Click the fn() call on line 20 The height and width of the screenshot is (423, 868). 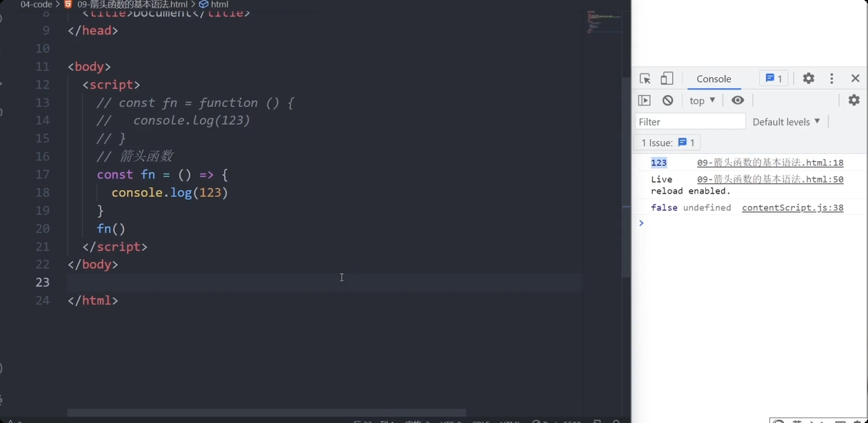[x=111, y=229]
